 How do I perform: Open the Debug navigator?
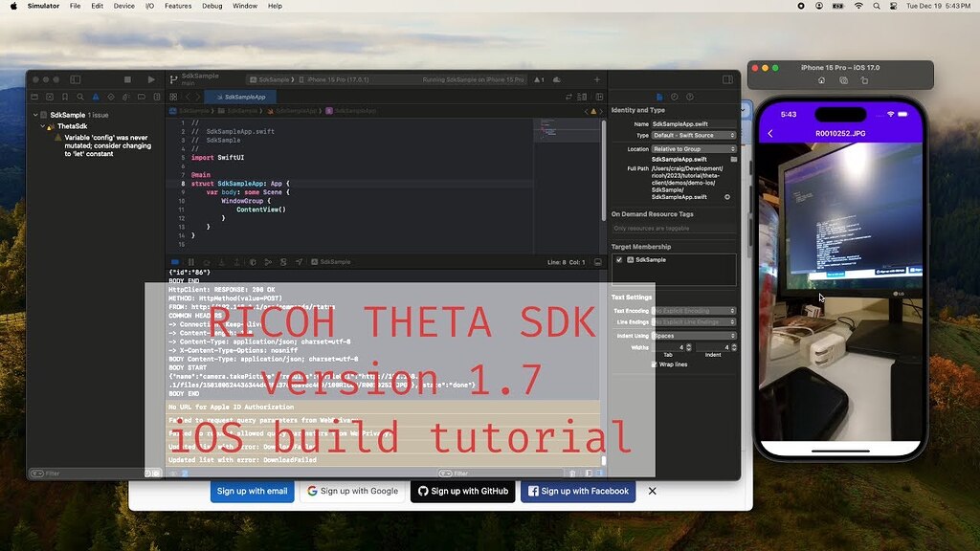pyautogui.click(x=126, y=97)
